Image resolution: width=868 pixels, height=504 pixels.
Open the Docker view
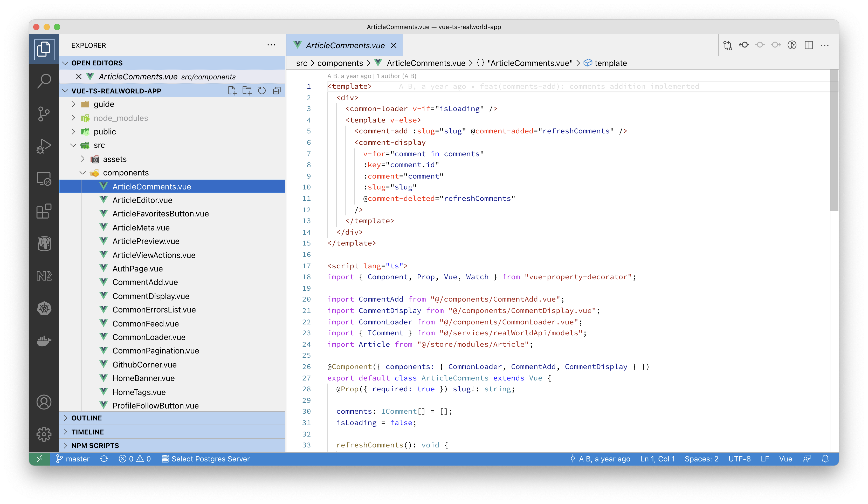(x=44, y=341)
